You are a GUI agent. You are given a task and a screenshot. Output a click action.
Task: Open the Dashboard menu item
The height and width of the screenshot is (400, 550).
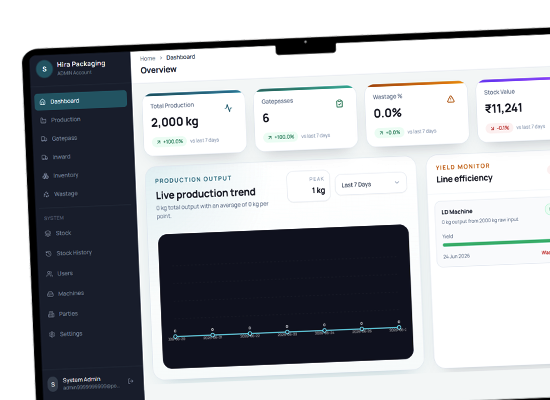[81, 101]
